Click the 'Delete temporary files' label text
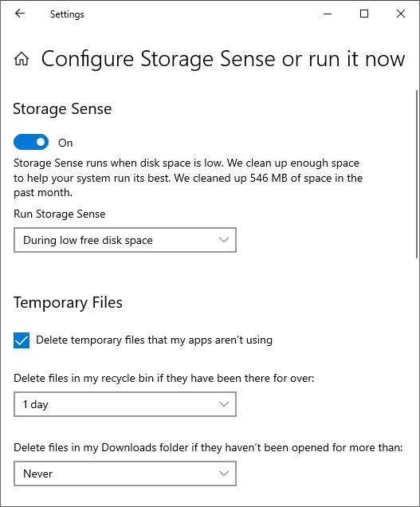Image resolution: width=420 pixels, height=507 pixels. [155, 340]
